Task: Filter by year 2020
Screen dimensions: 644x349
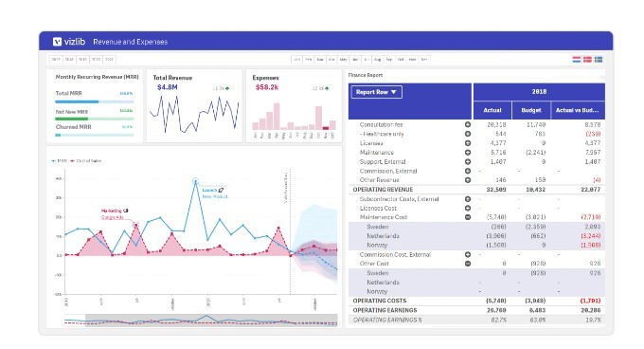Action: click(x=96, y=60)
